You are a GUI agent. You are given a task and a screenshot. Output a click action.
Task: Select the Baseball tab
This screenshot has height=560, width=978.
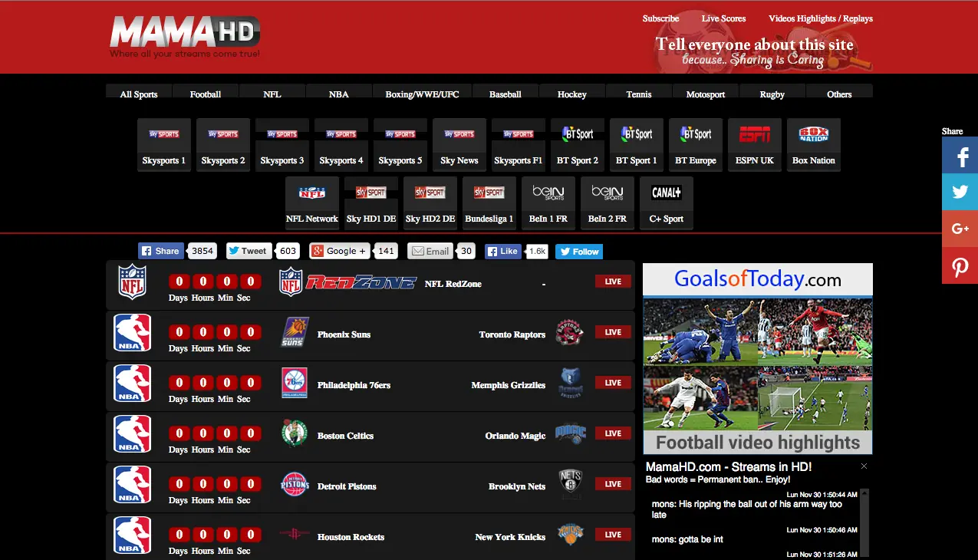pos(505,91)
